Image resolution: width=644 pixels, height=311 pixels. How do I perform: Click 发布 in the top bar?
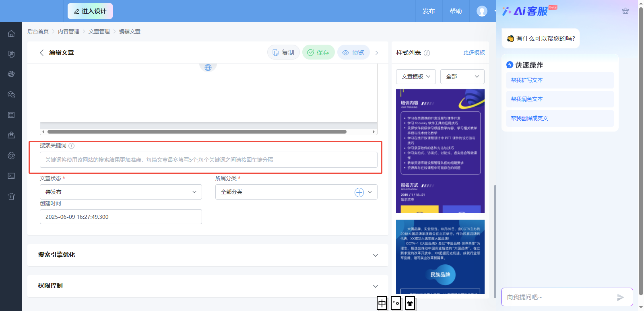point(429,11)
